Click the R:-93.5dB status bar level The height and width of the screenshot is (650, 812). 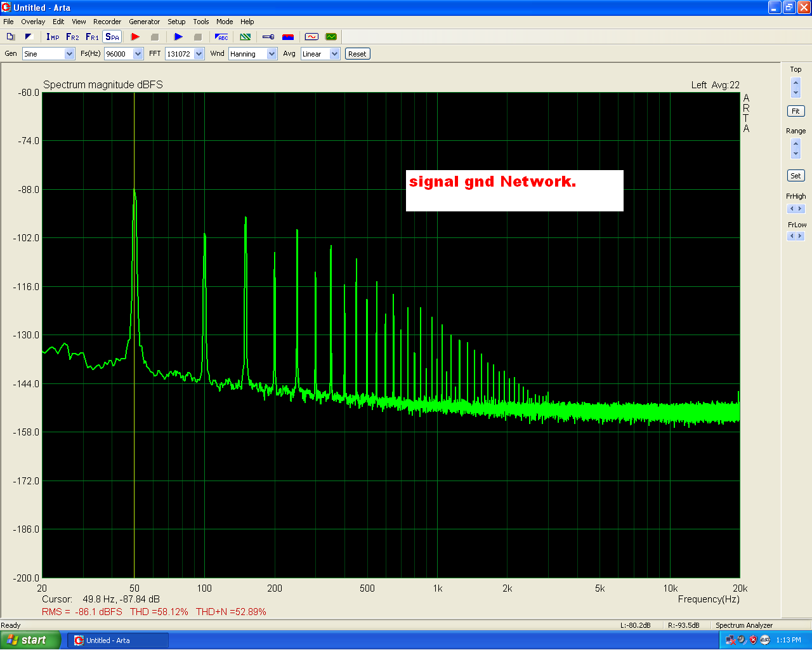click(684, 625)
